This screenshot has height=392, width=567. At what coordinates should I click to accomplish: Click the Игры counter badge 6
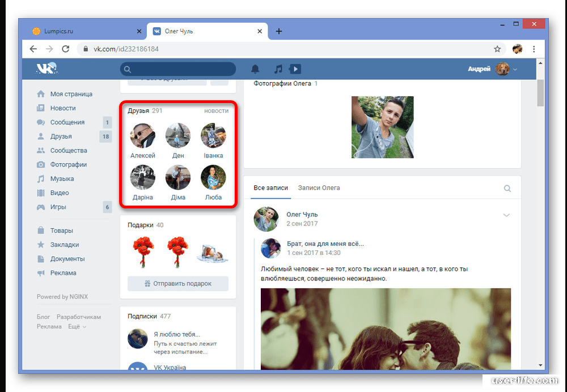(x=107, y=207)
